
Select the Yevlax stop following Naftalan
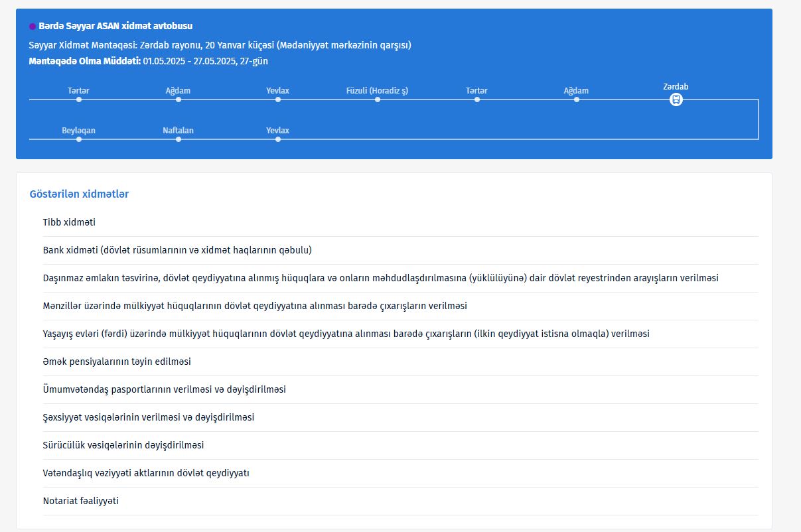coord(278,139)
